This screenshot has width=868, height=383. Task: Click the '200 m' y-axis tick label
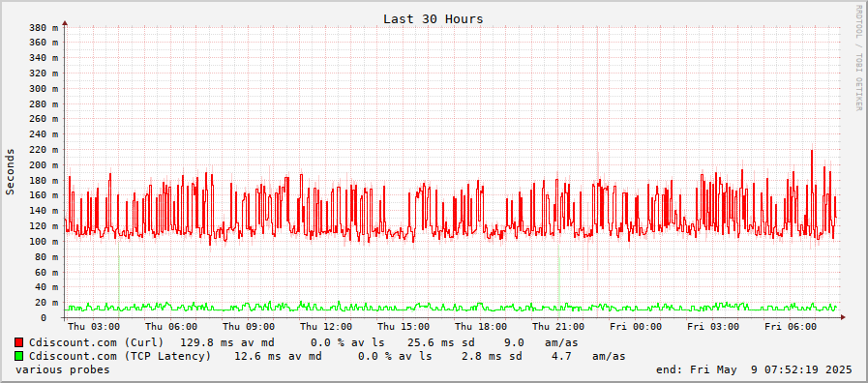[44, 165]
